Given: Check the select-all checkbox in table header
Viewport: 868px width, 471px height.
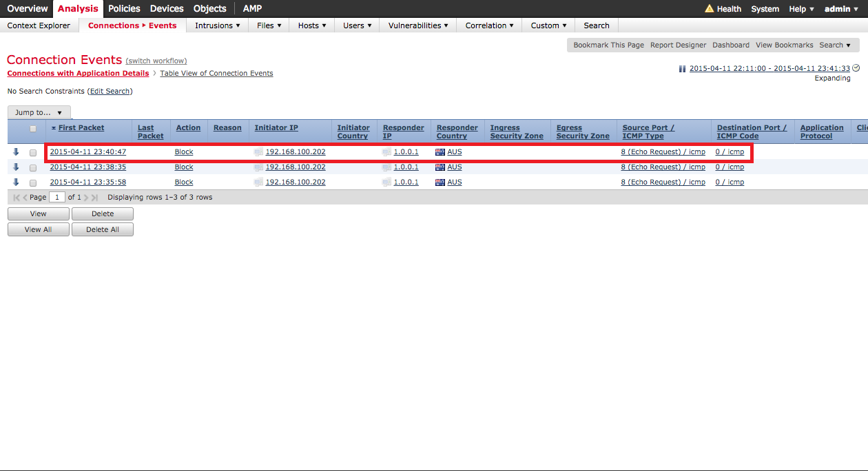Looking at the screenshot, I should (33, 129).
